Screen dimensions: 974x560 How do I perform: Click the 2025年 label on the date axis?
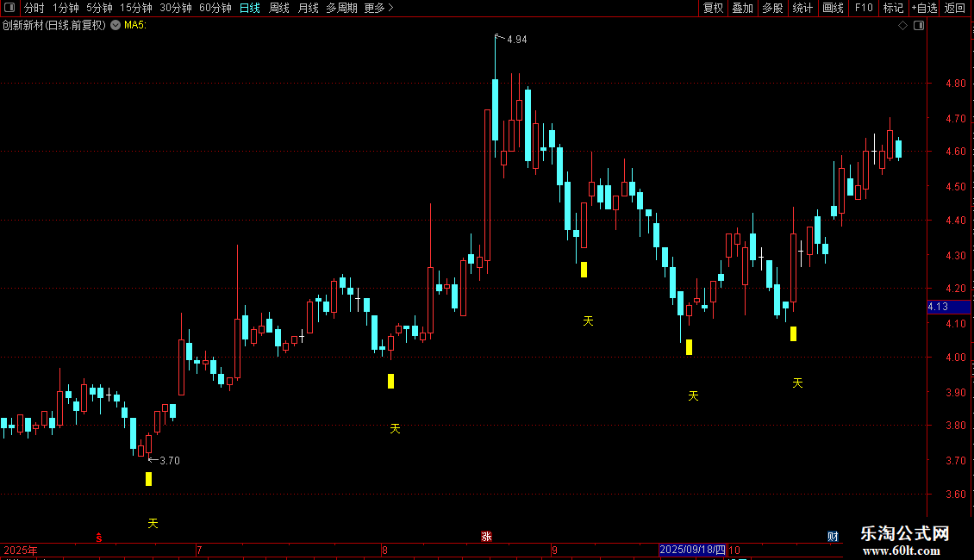21,550
